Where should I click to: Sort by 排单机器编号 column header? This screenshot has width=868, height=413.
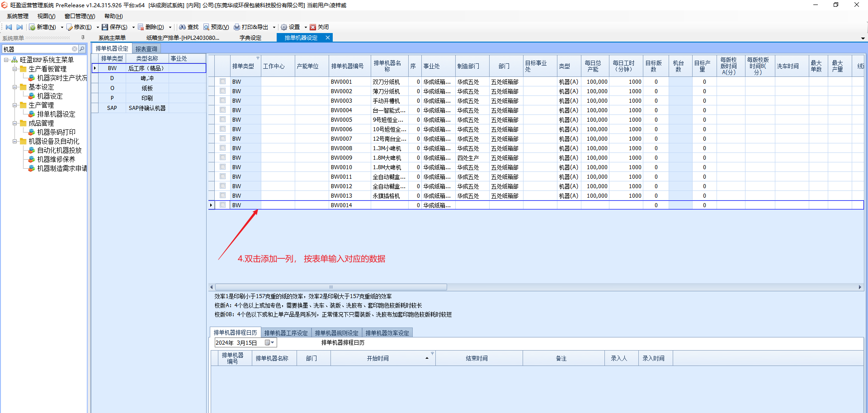(x=350, y=66)
